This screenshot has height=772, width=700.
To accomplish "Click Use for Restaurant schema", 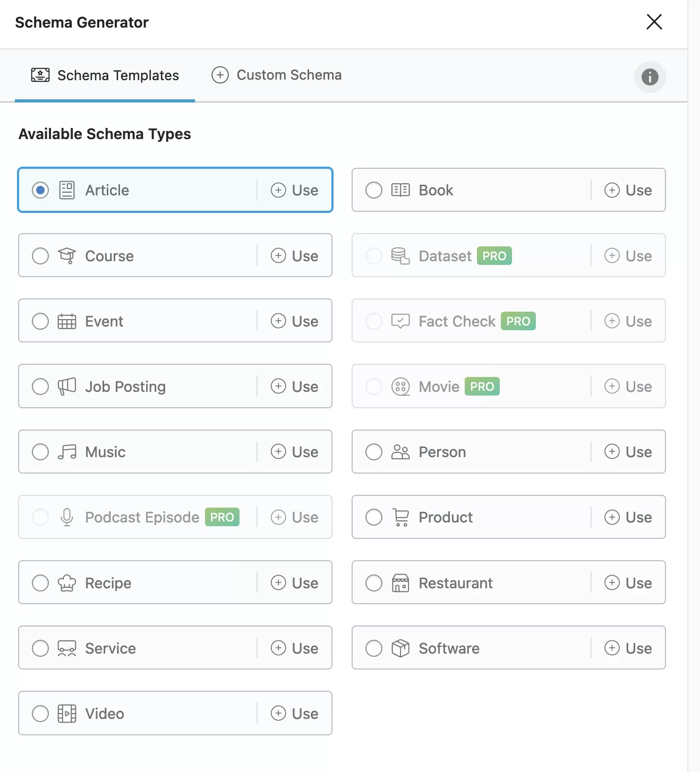I will coord(628,583).
